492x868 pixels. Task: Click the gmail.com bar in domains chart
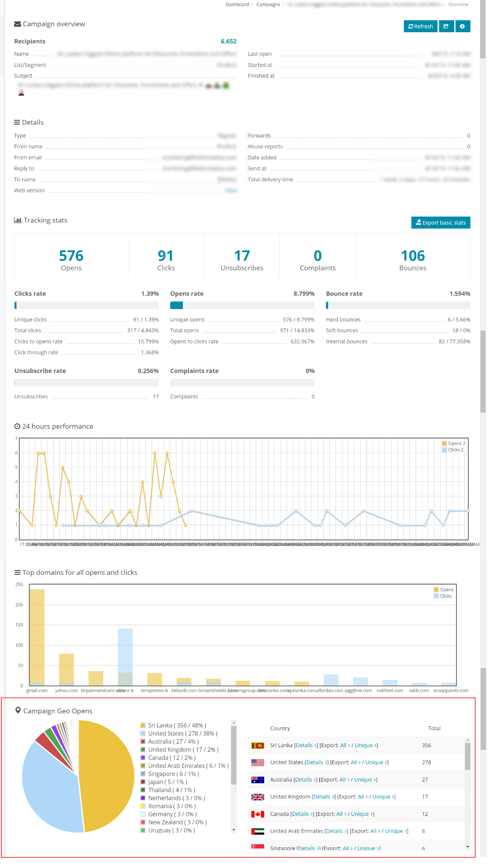pyautogui.click(x=37, y=637)
